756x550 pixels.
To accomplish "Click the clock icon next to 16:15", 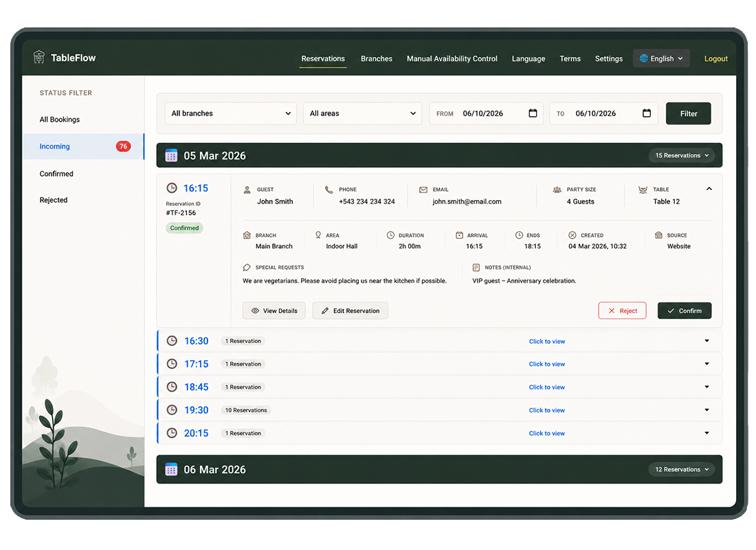I will (x=172, y=188).
